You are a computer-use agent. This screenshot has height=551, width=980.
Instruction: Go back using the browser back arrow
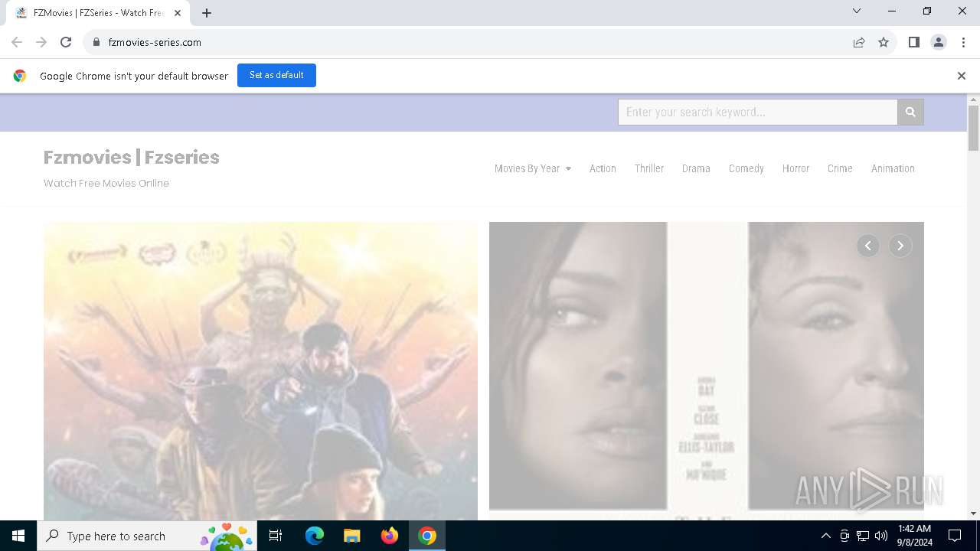coord(17,42)
